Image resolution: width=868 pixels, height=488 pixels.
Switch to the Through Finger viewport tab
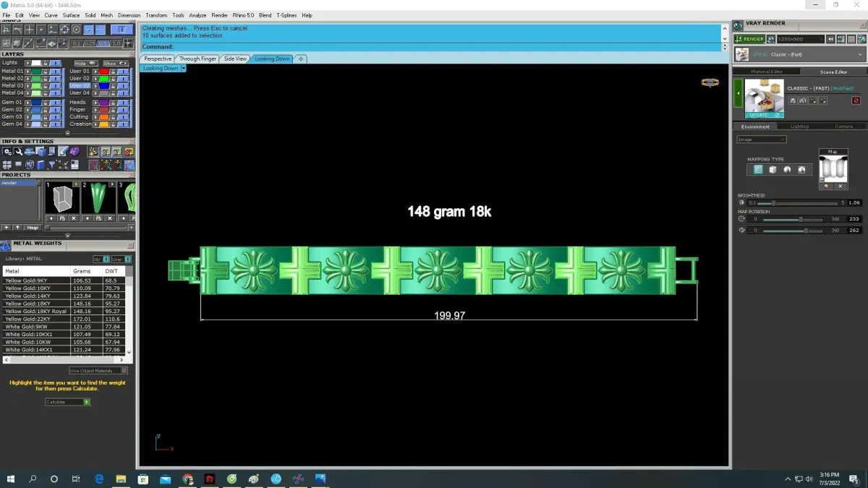(197, 59)
